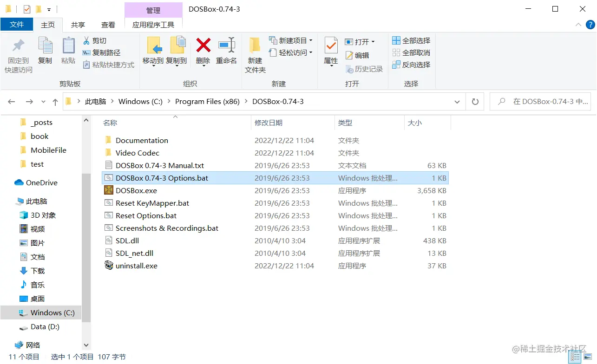Image resolution: width=597 pixels, height=364 pixels.
Task: Switch to the Share (共享) tab
Action: tap(78, 25)
